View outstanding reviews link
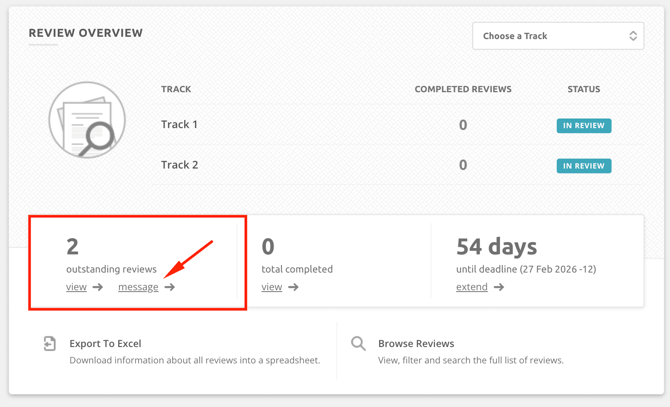 click(x=76, y=287)
